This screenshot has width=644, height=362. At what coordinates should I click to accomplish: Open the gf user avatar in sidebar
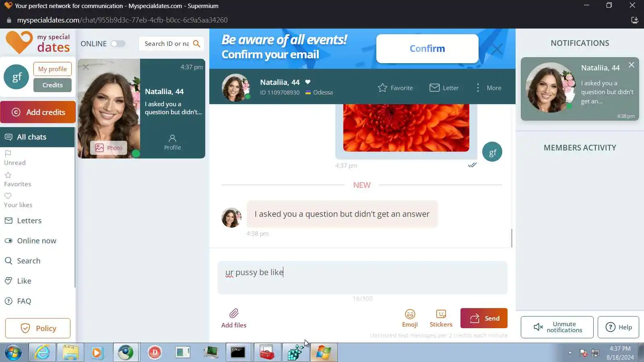[16, 77]
